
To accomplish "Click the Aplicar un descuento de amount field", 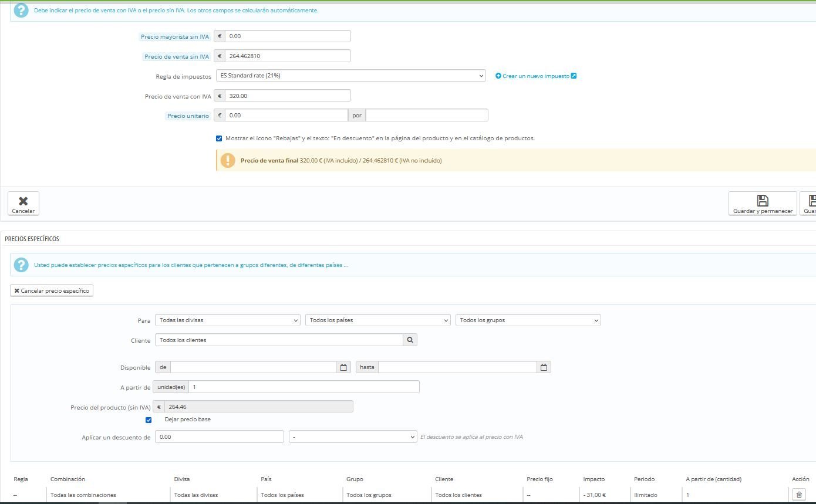I will coord(219,437).
